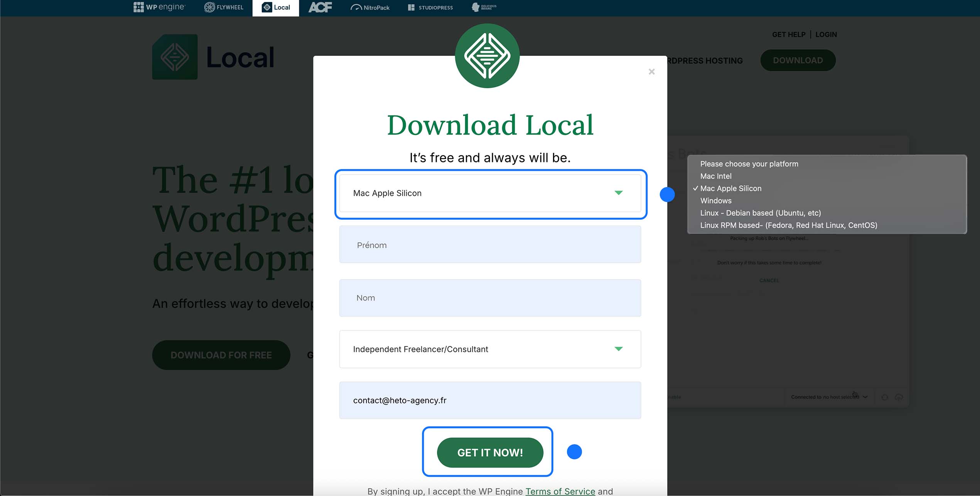Select Linux RPM based option
980x496 pixels.
click(x=788, y=225)
